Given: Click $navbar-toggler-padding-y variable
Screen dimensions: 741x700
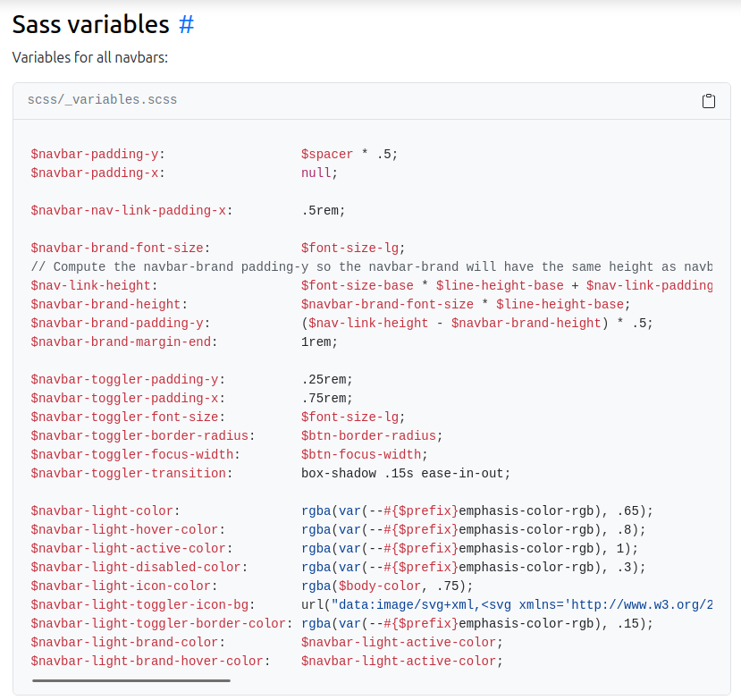Looking at the screenshot, I should (125, 380).
